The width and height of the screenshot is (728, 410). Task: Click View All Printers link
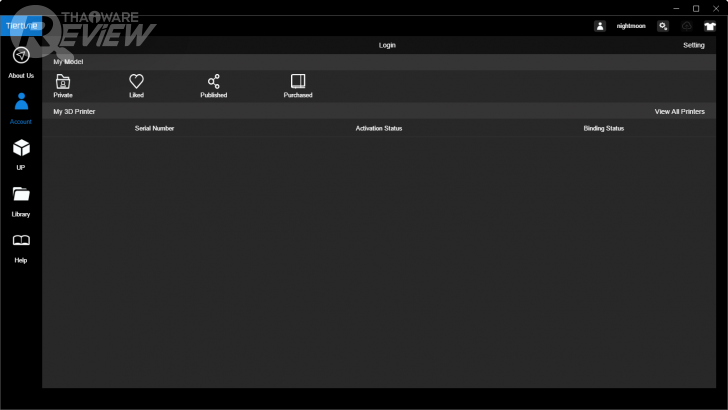click(x=679, y=111)
